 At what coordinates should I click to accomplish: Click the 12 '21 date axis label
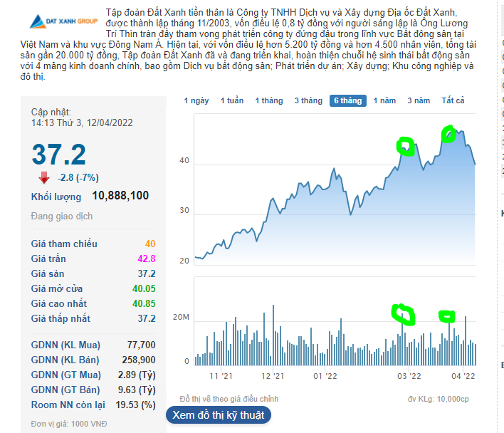[273, 376]
